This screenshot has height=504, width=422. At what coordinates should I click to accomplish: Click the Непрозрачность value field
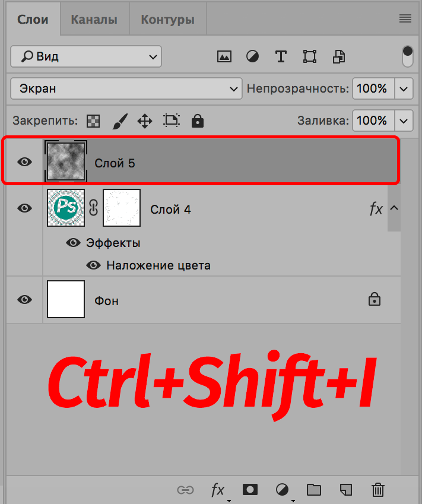373,88
